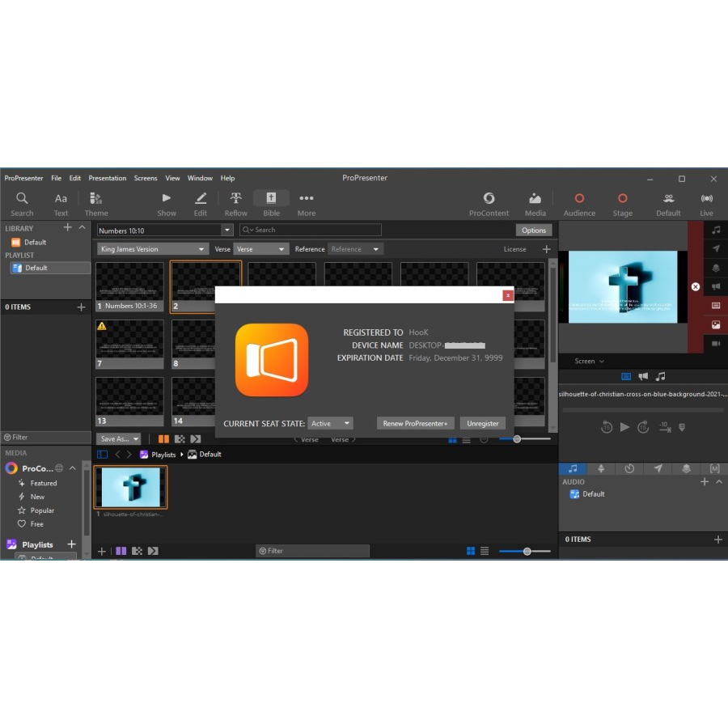Image resolution: width=728 pixels, height=728 pixels.
Task: Toggle the media bin sidebar panel icon
Action: 102,455
